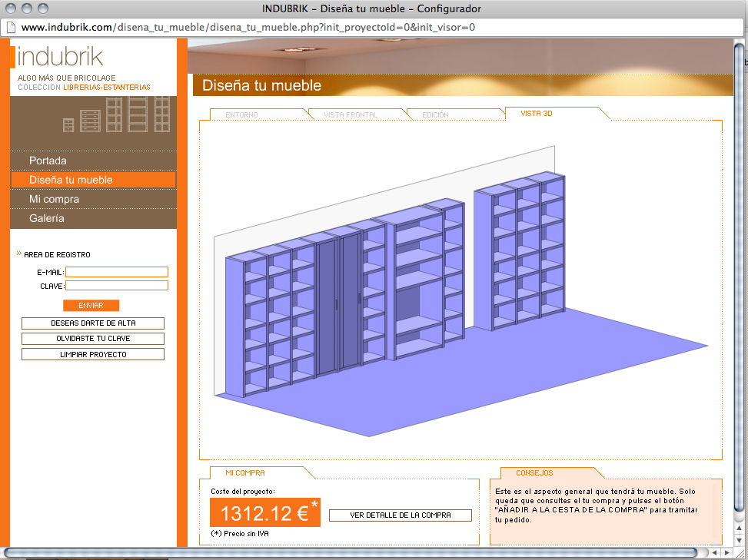Submit login with the ENVIAR button
This screenshot has width=748, height=560.
point(91,306)
